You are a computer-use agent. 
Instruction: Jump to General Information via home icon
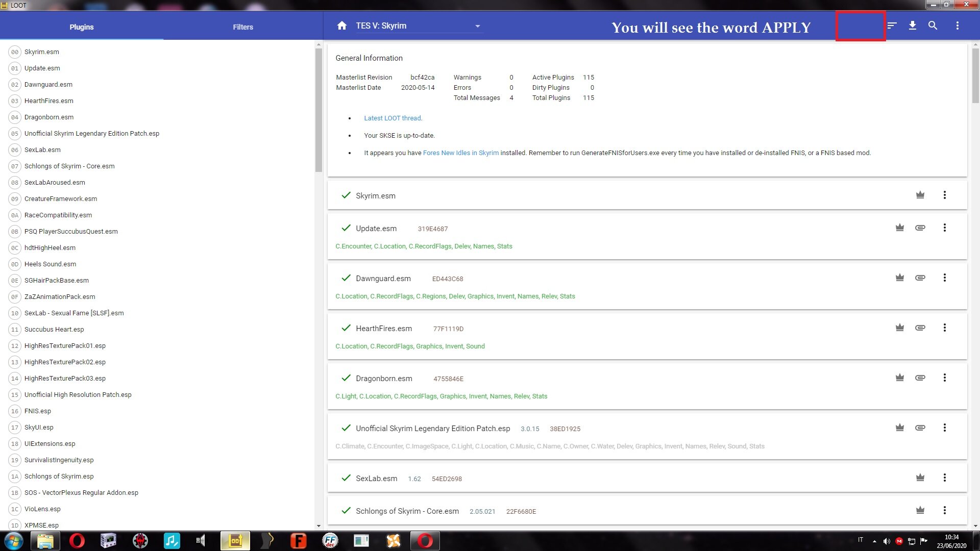(342, 26)
